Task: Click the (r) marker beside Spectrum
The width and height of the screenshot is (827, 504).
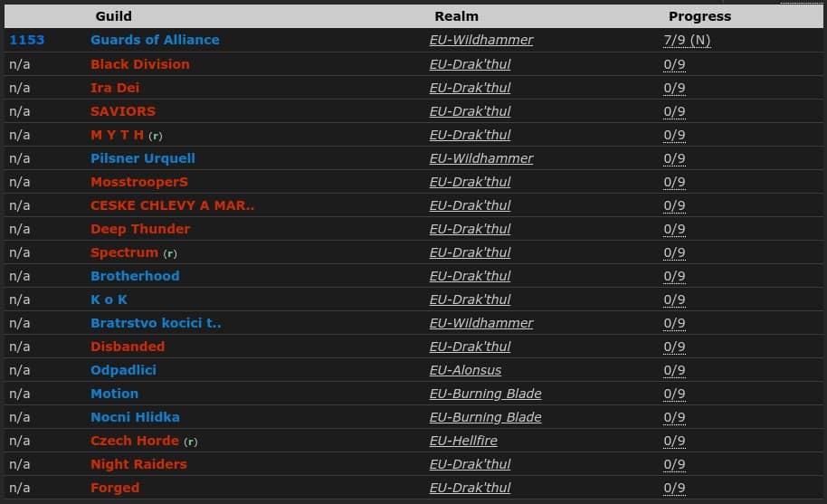Action: [170, 253]
